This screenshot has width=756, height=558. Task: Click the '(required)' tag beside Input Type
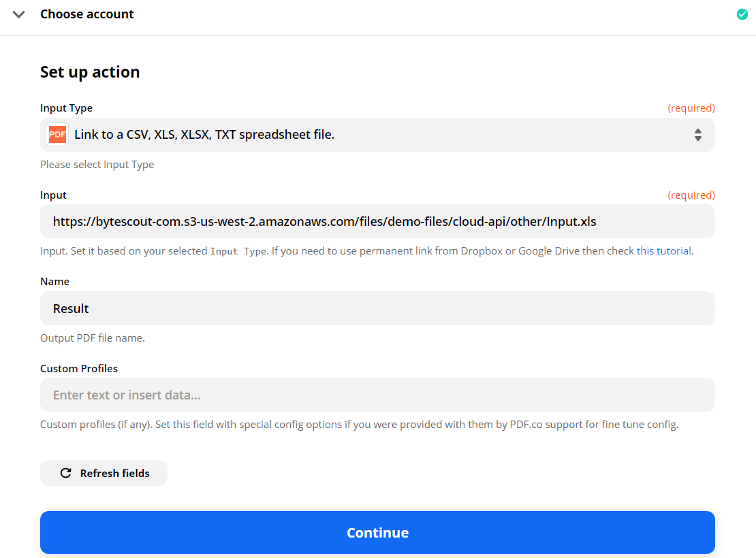click(x=691, y=108)
